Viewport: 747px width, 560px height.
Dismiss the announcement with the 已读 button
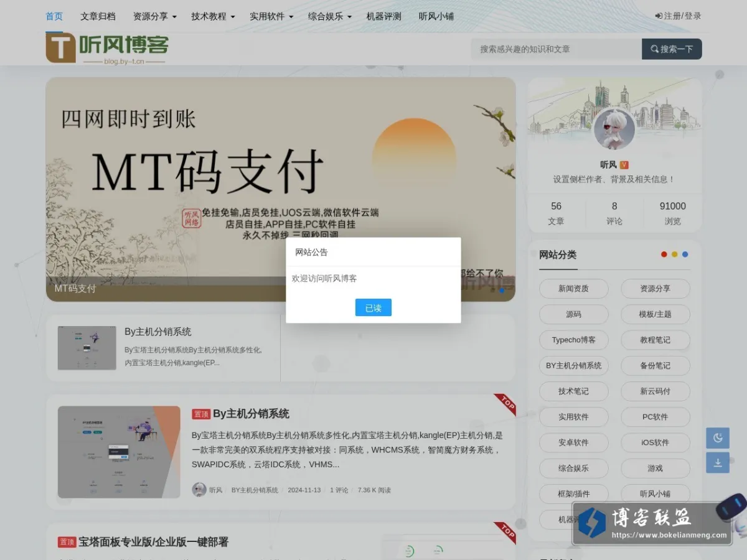coord(374,307)
